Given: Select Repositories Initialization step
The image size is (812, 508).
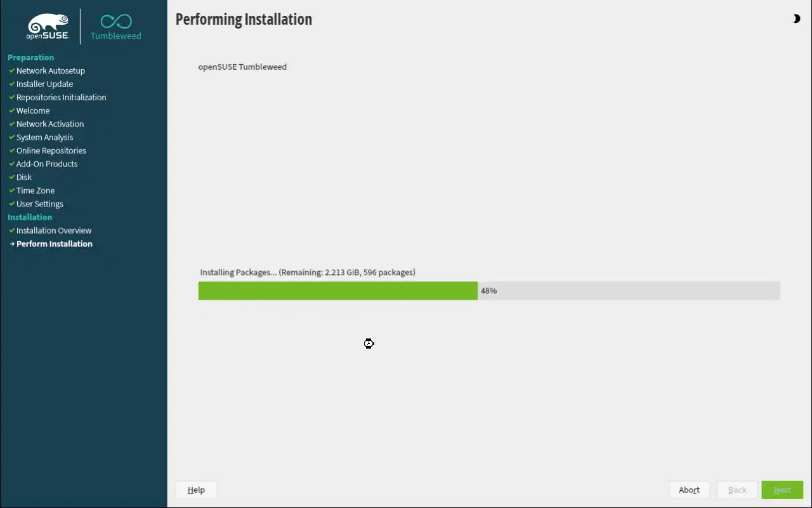Looking at the screenshot, I should click(x=61, y=97).
